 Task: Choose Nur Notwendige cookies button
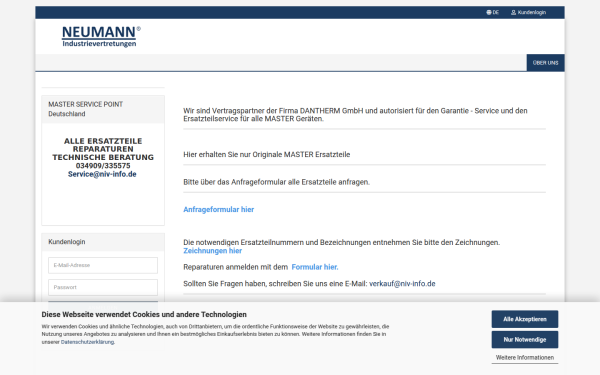tap(525, 339)
